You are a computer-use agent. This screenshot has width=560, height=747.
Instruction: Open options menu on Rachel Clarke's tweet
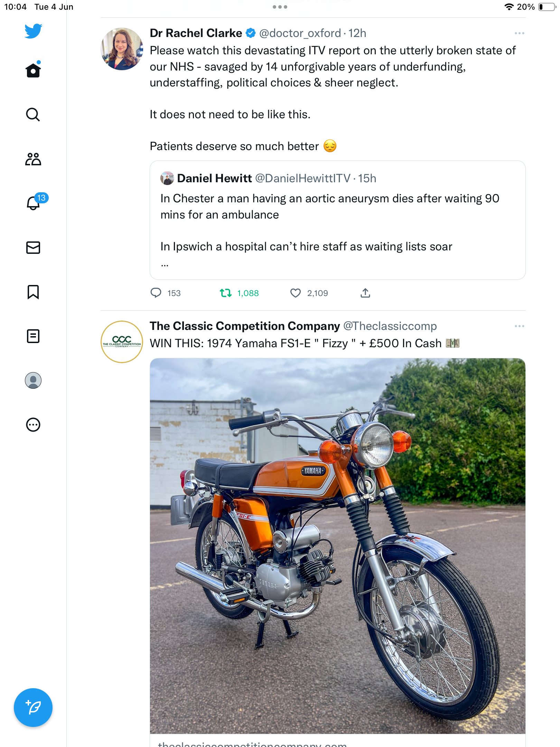coord(519,33)
